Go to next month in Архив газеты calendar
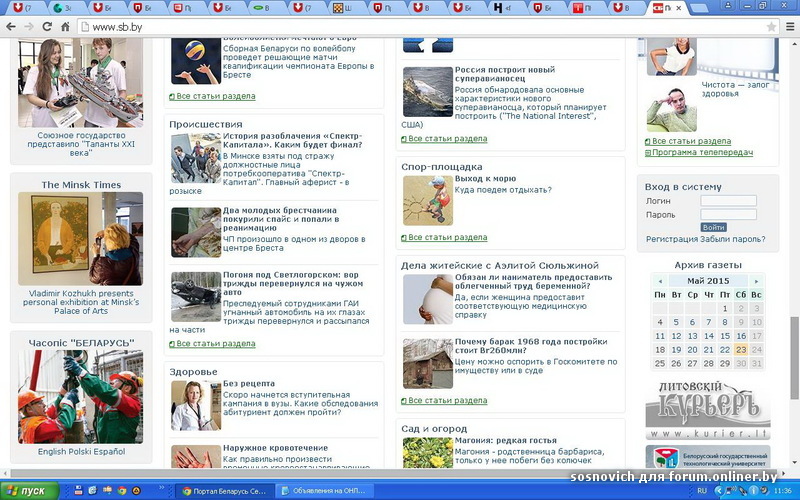The image size is (800, 500). click(x=756, y=281)
